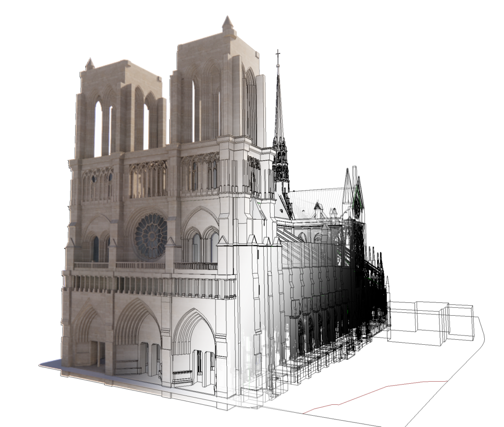504x427 pixels.
Task: Select the nave roof surface
Action: (315, 197)
